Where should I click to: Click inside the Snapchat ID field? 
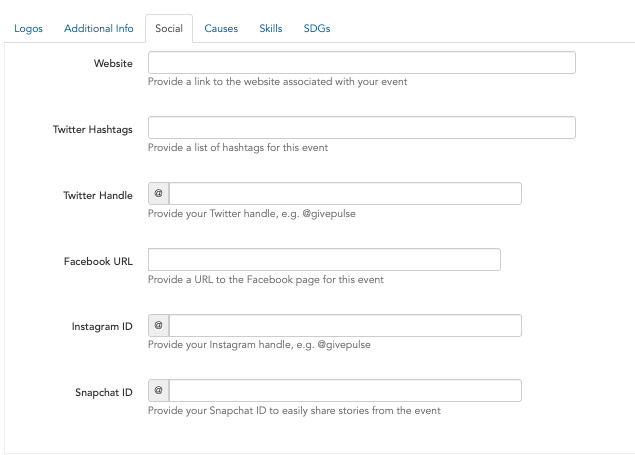345,391
